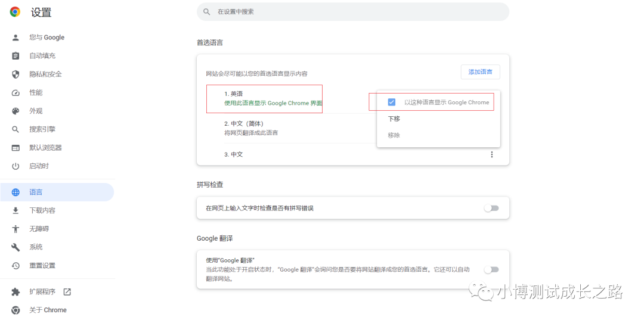The height and width of the screenshot is (320, 644).
Task: Click the 拼写检查 section heading
Action: pos(210,185)
